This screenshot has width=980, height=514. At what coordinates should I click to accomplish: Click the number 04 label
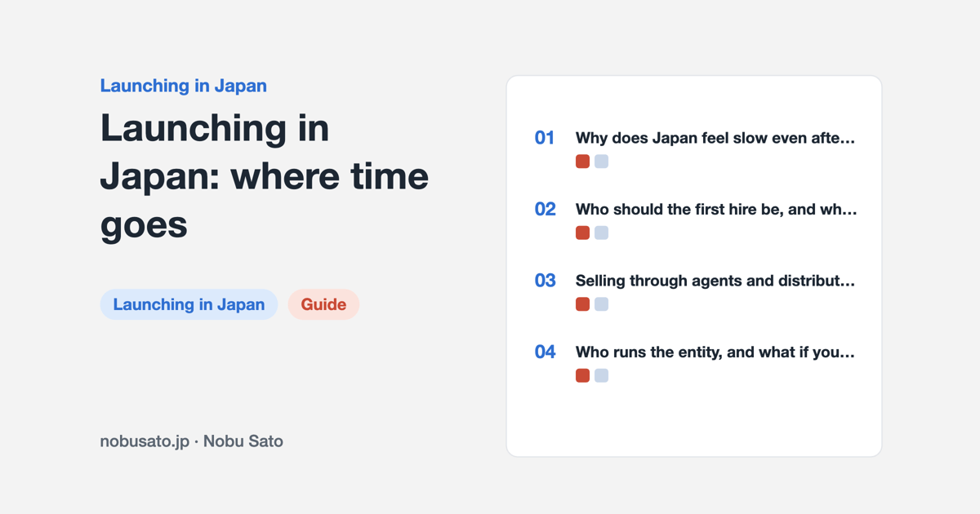click(x=545, y=352)
